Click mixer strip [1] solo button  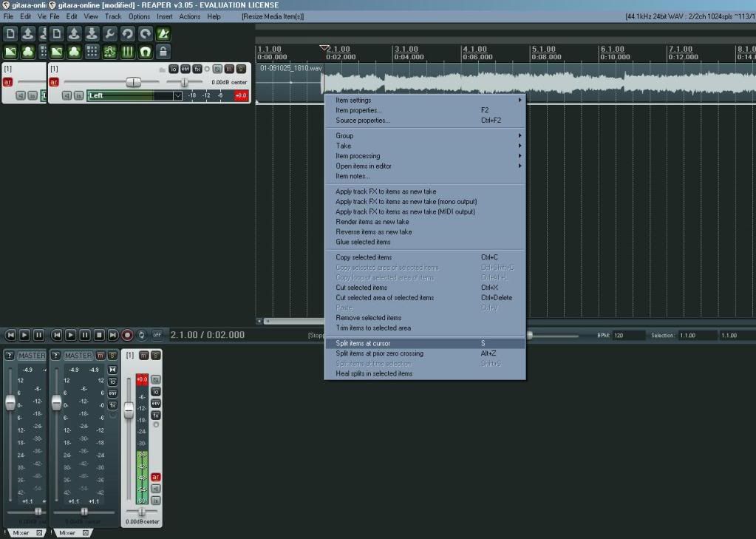pos(155,356)
